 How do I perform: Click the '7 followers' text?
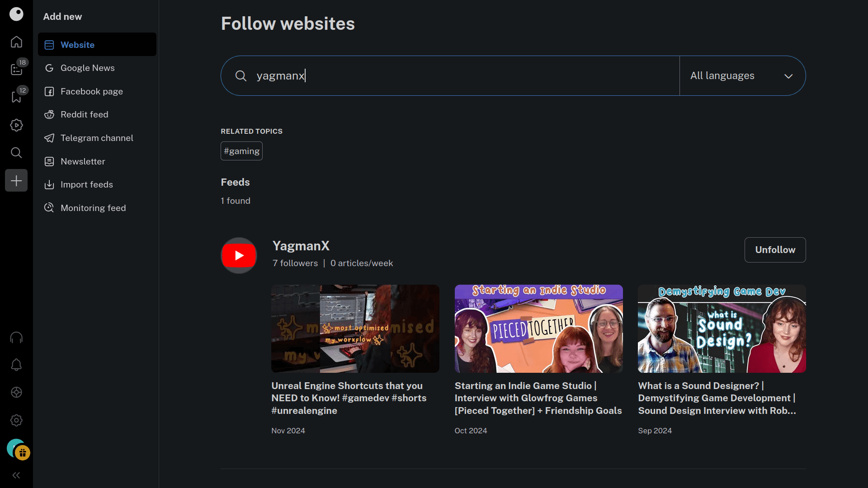[295, 263]
